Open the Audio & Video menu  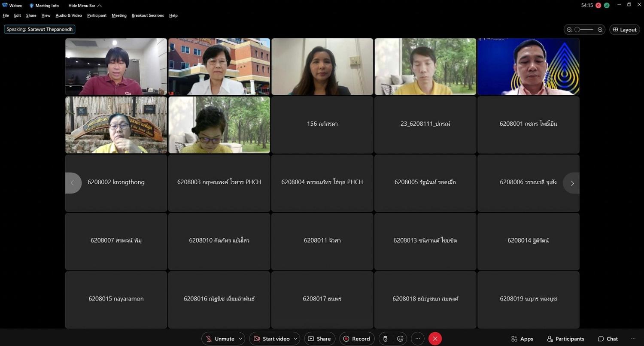[x=69, y=15]
